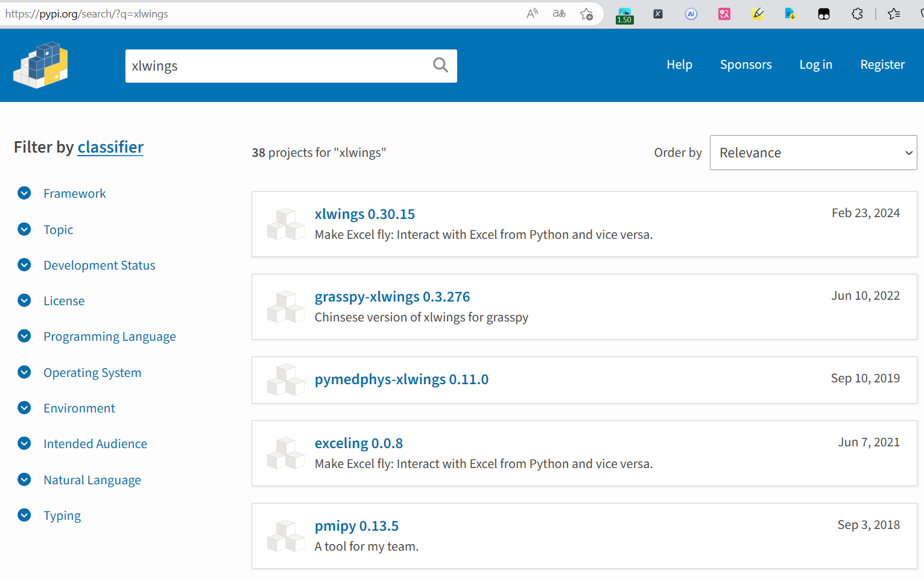This screenshot has height=579, width=924.
Task: Click the Operating System label
Action: pyautogui.click(x=92, y=373)
